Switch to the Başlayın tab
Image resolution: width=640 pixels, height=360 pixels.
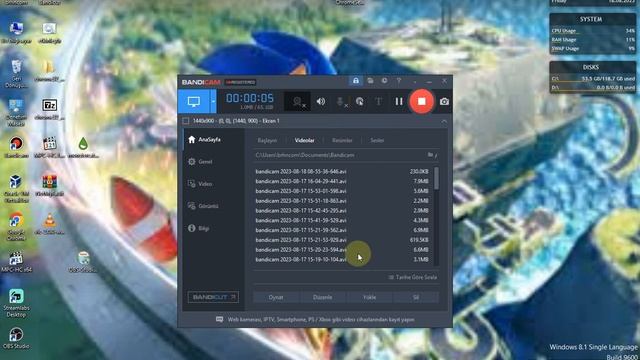267,140
